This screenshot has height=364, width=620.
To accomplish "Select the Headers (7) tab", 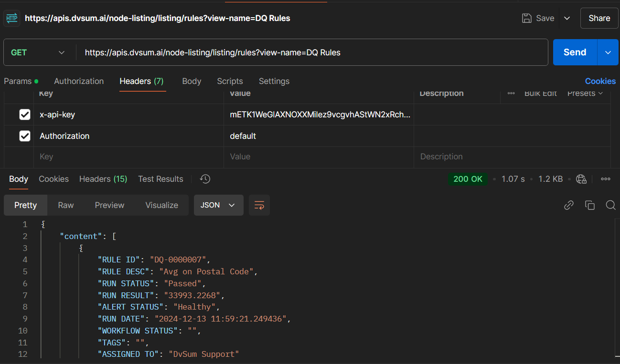I will click(x=141, y=81).
